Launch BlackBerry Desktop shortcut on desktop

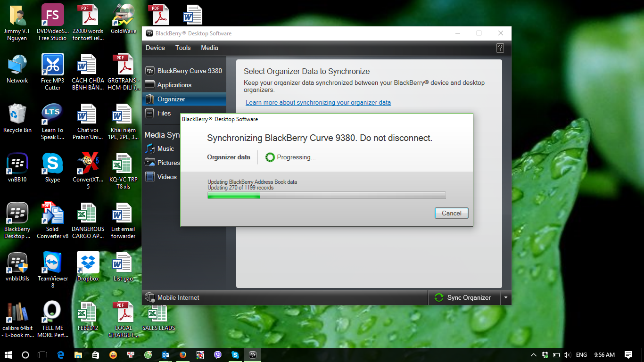click(17, 220)
